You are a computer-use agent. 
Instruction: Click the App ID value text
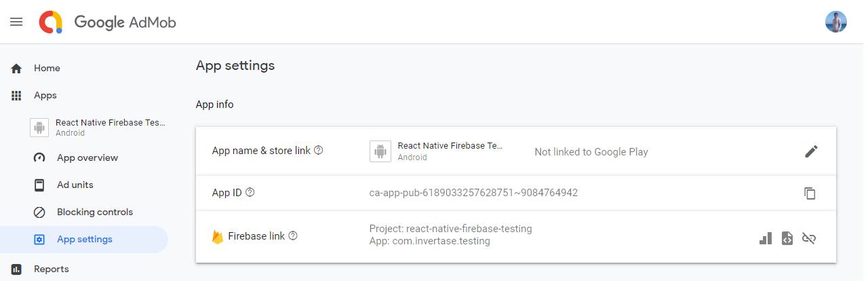click(x=473, y=193)
